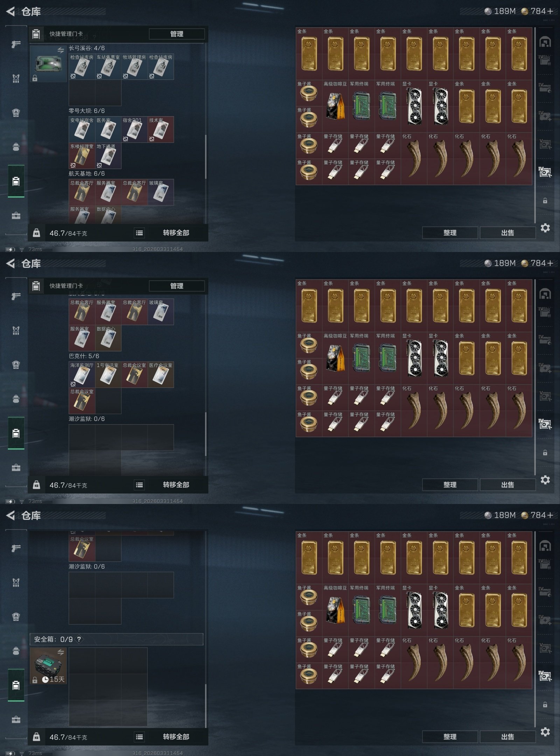
Task: Select the 车站售票室 keycard
Action: (108, 66)
